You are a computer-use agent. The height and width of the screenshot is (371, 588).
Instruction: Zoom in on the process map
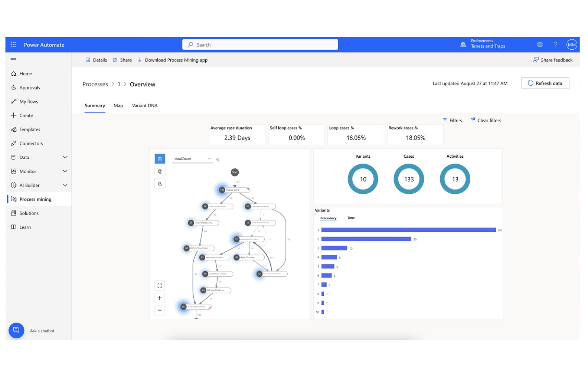click(160, 298)
